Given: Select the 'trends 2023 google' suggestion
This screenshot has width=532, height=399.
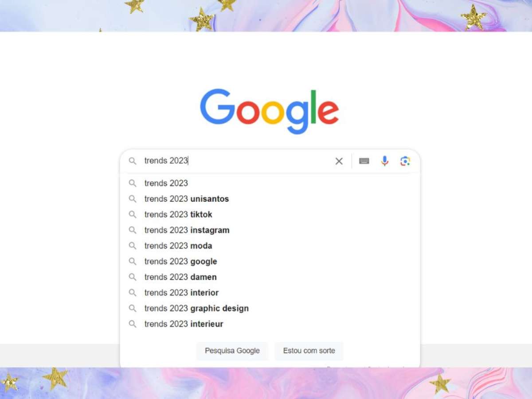Looking at the screenshot, I should pos(270,262).
